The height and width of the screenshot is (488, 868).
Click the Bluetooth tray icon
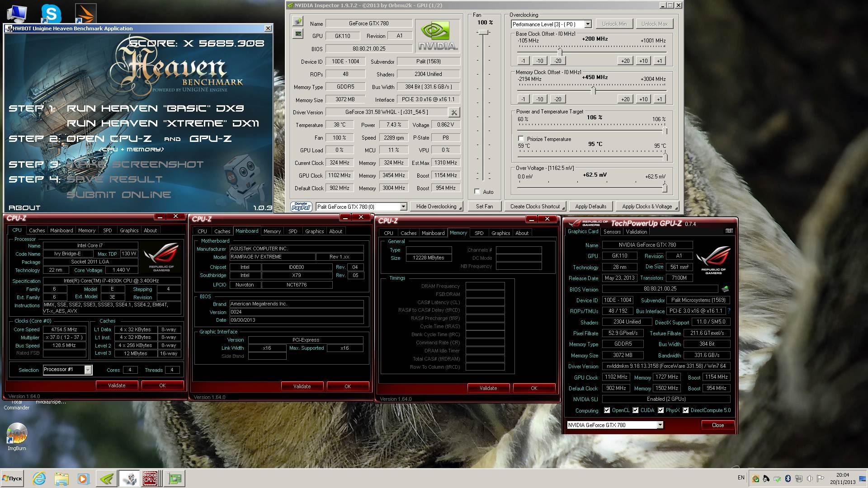pos(788,478)
